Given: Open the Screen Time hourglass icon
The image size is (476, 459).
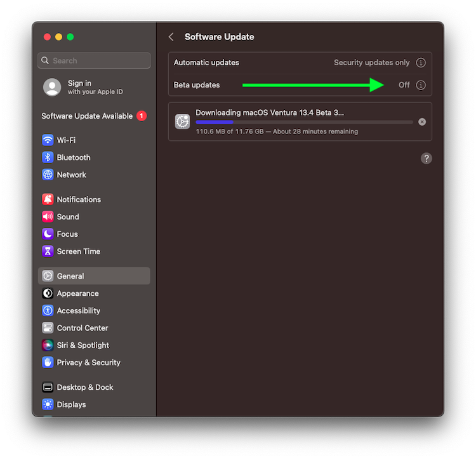Looking at the screenshot, I should point(48,251).
